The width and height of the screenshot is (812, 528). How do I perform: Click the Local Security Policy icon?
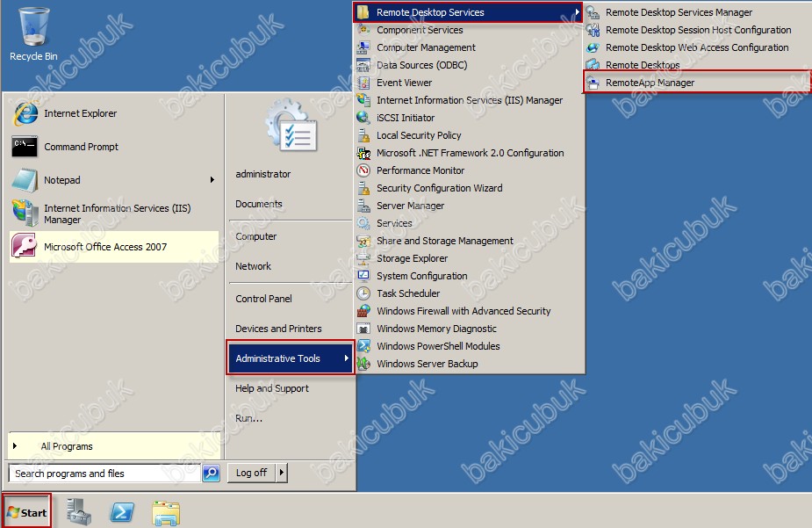pyautogui.click(x=363, y=135)
